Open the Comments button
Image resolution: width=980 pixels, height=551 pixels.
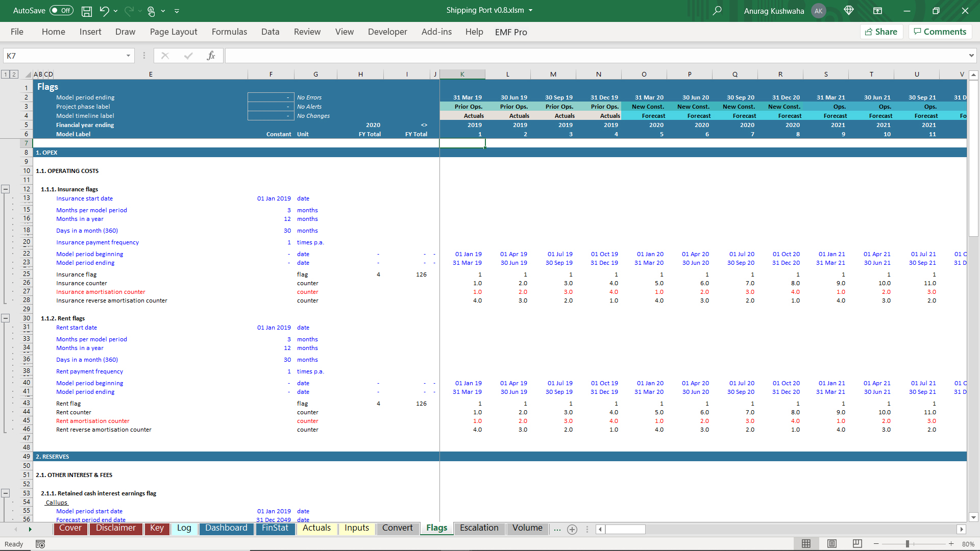pos(940,32)
